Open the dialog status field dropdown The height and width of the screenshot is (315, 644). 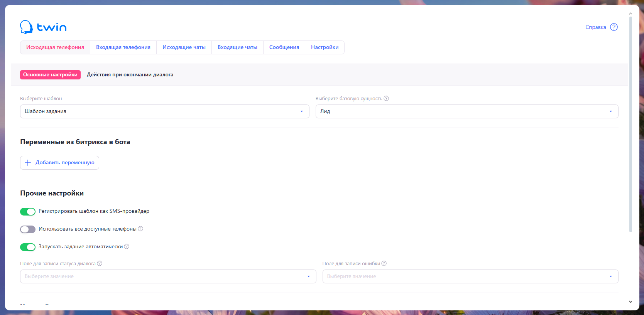[x=168, y=276]
